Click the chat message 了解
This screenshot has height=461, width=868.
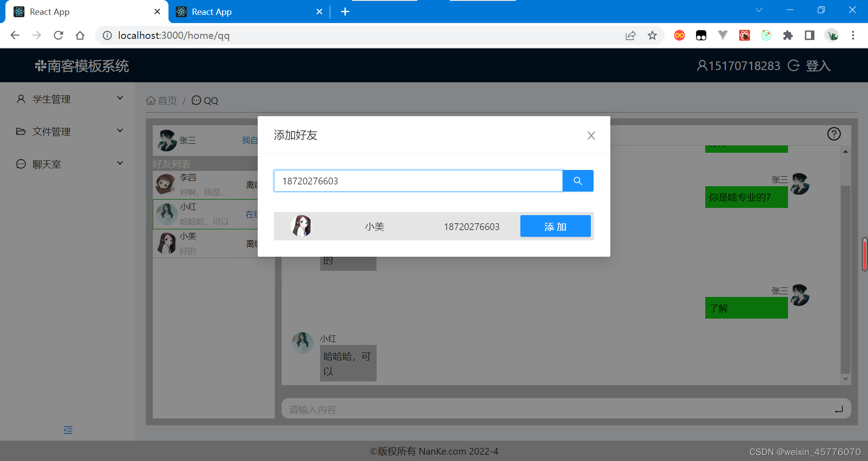[746, 308]
